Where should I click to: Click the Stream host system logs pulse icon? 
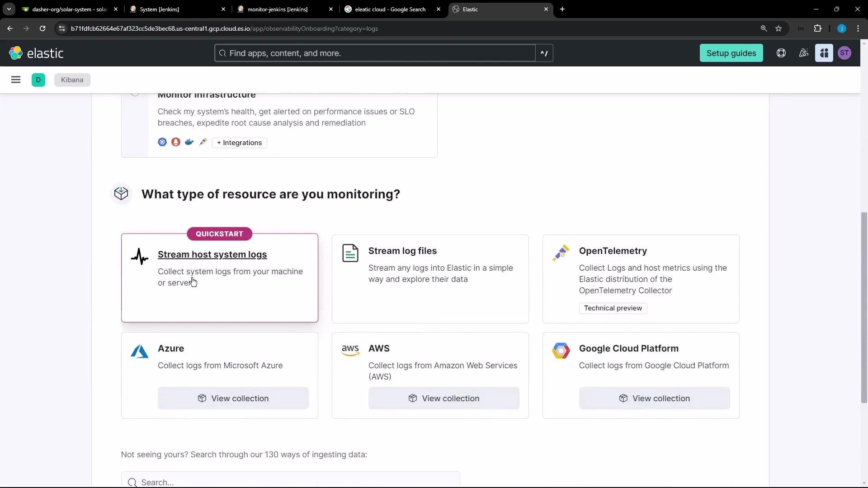(x=140, y=256)
